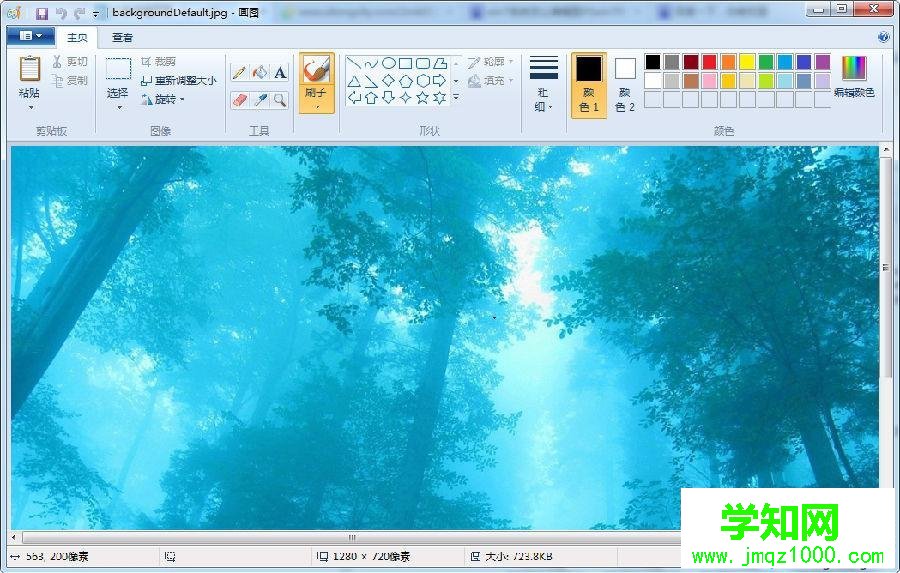The height and width of the screenshot is (573, 900).
Task: Choose the Five-point star shape
Action: (x=423, y=98)
